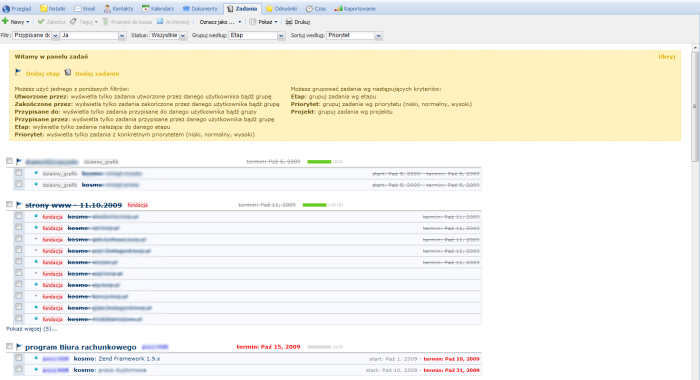The image size is (700, 380).
Task: Click the Raportowanie chart icon
Action: (338, 8)
